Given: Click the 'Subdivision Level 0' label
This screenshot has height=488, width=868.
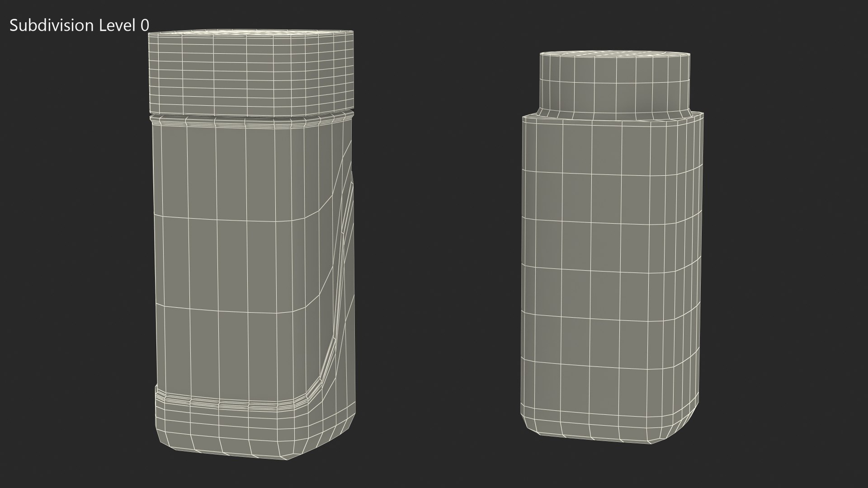Looking at the screenshot, I should tap(79, 26).
